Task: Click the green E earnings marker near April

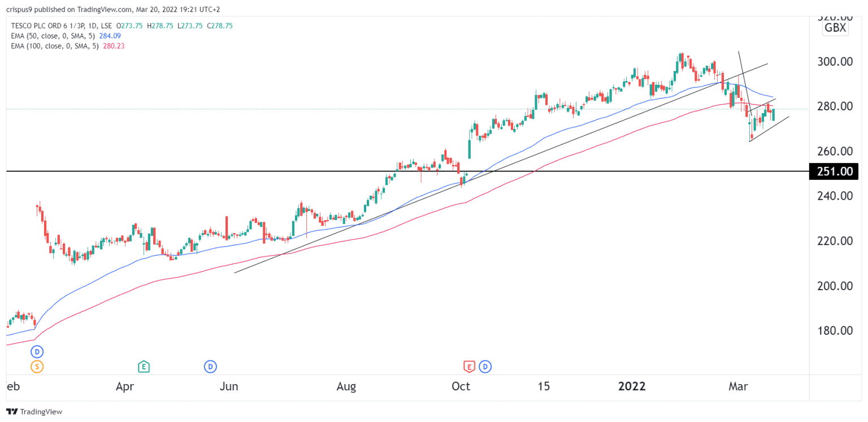Action: (x=144, y=367)
